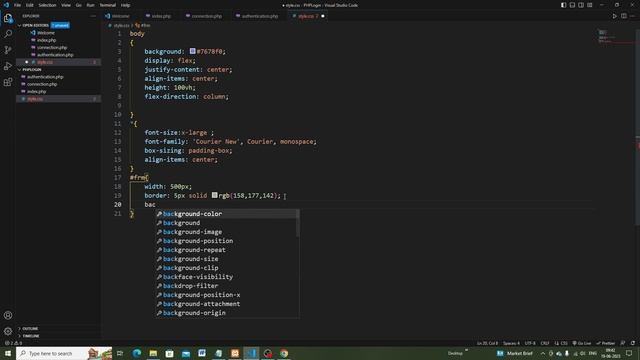Open the Terminal menu
Image resolution: width=640 pixels, height=360 pixels.
(107, 5)
